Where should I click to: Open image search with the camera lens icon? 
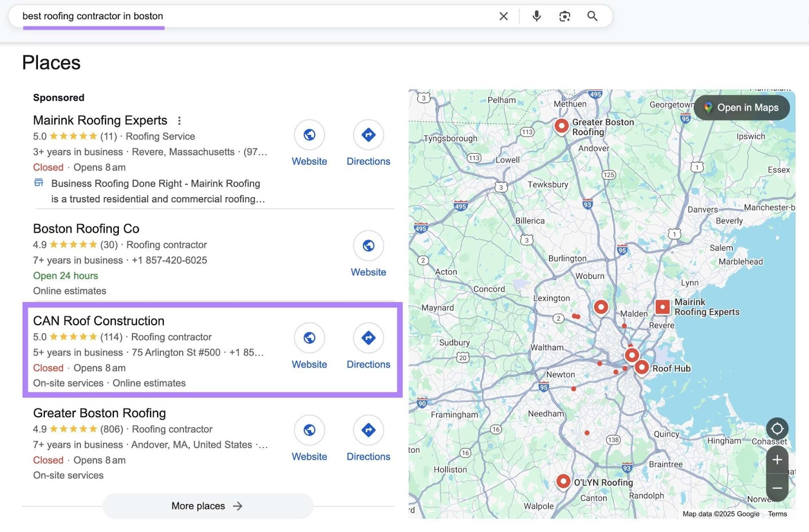click(x=564, y=16)
